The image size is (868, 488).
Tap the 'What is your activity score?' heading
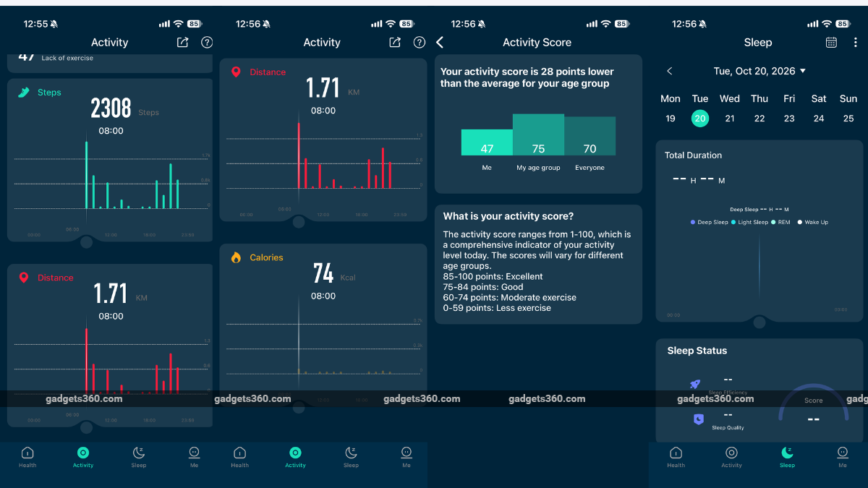(x=509, y=216)
